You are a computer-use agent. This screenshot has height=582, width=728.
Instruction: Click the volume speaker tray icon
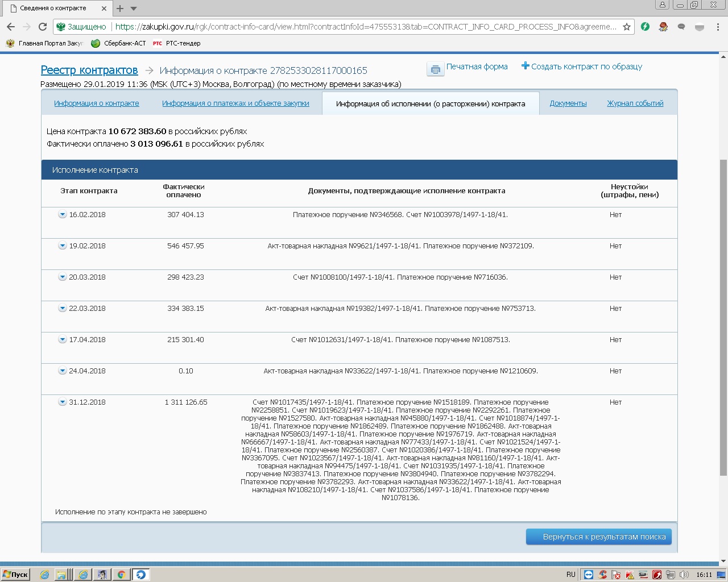pyautogui.click(x=684, y=575)
